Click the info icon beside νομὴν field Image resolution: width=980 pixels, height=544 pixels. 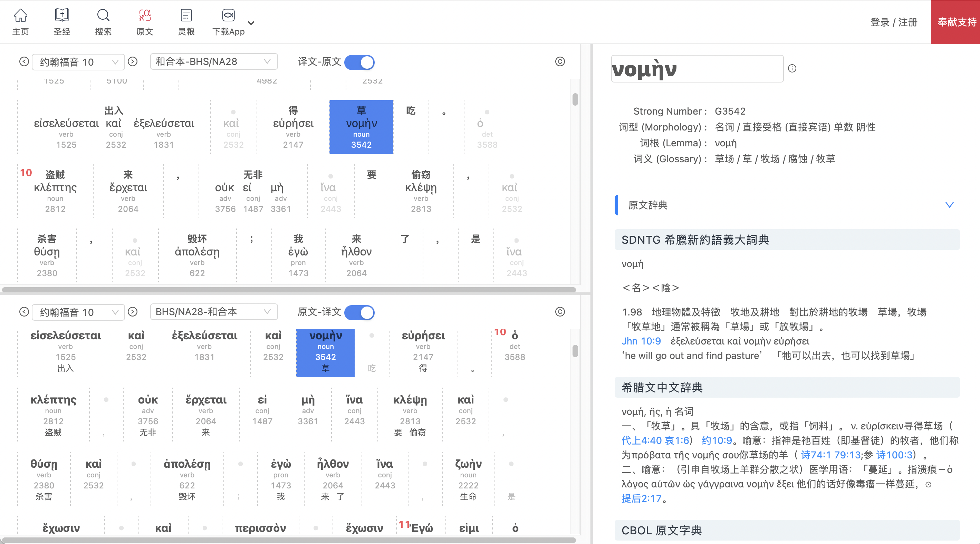click(x=792, y=68)
